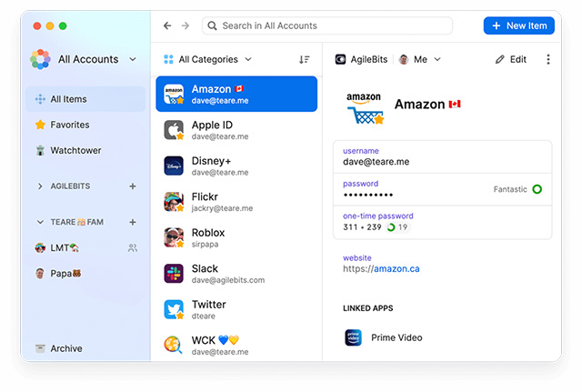
Task: Click the Apple ID icon
Action: click(x=174, y=130)
